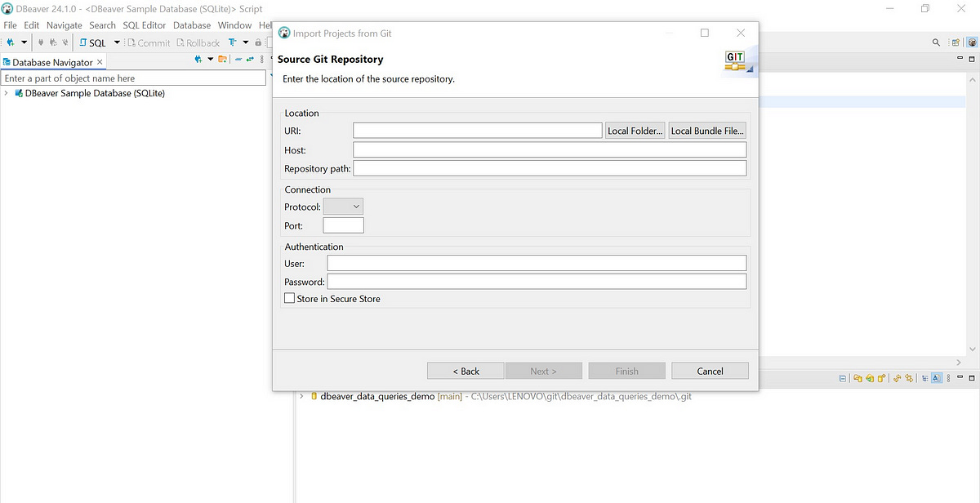Viewport: 980px width, 503px height.
Task: Click the DBeaver perspective icon at top right
Action: point(972,42)
